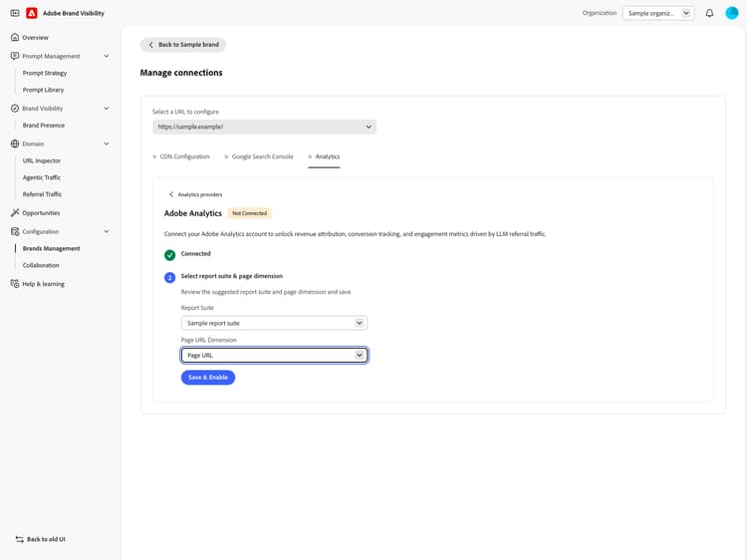
Task: Go to Brand Presence
Action: click(44, 125)
